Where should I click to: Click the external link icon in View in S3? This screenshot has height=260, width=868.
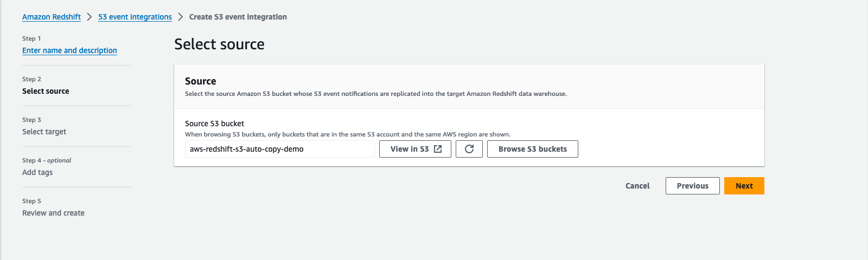(x=438, y=149)
